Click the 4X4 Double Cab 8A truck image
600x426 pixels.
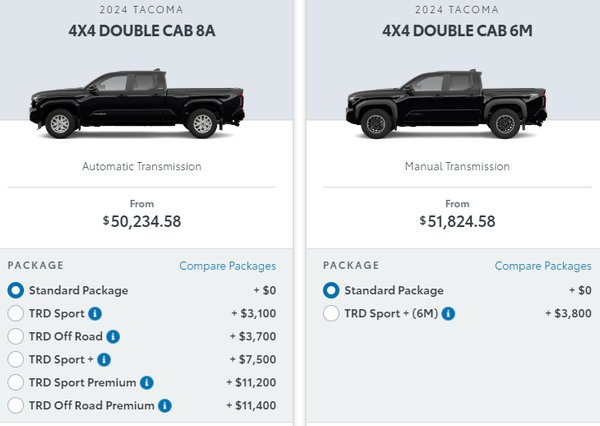tap(137, 104)
